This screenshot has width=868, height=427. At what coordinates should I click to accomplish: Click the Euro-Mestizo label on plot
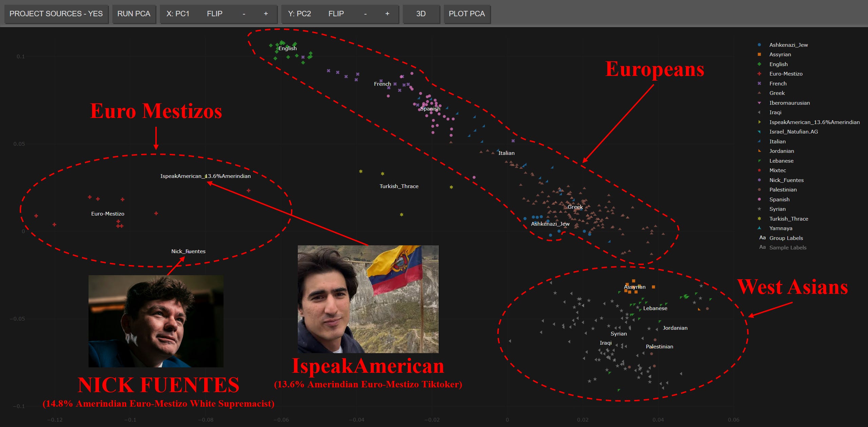[x=108, y=214]
